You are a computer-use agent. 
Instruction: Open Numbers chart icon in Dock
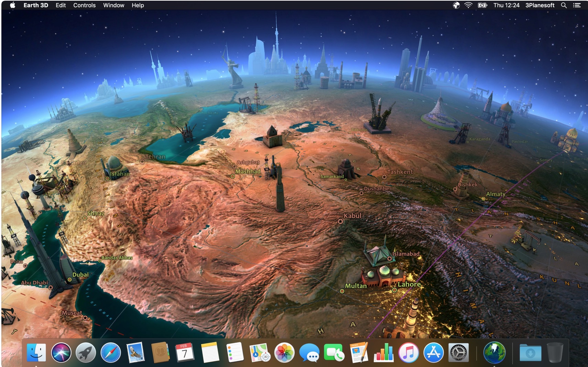pyautogui.click(x=384, y=352)
